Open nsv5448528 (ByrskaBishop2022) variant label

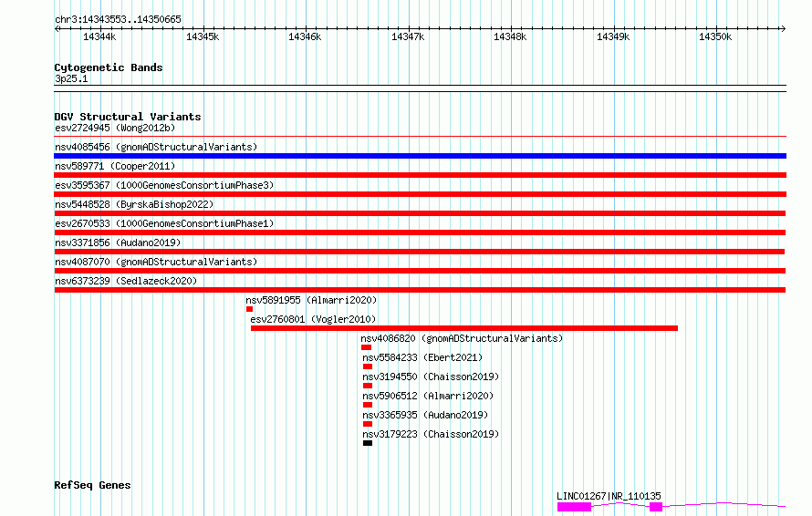(x=134, y=204)
